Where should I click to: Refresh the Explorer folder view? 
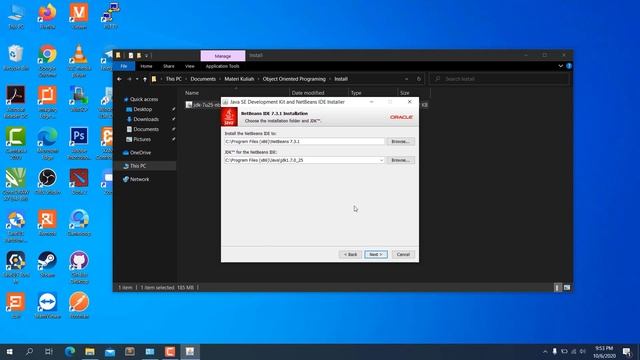coord(418,79)
